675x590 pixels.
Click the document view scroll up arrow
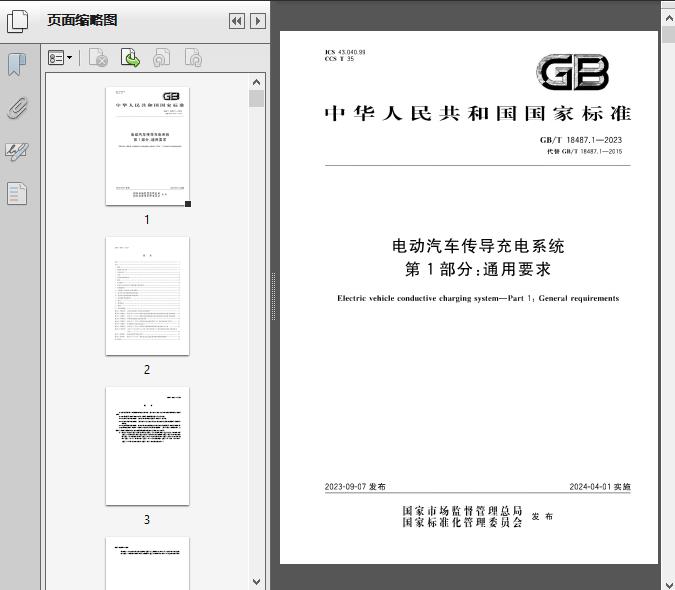click(669, 19)
